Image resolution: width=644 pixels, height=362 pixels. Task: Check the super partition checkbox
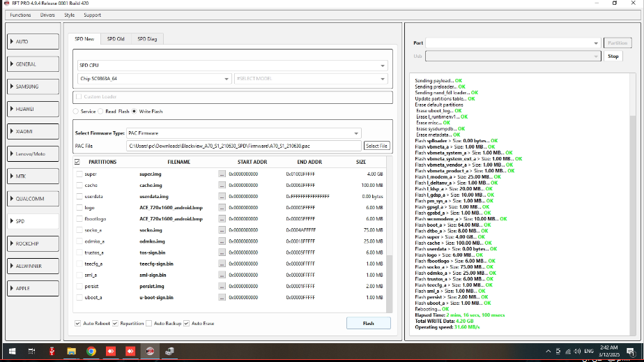tap(79, 174)
